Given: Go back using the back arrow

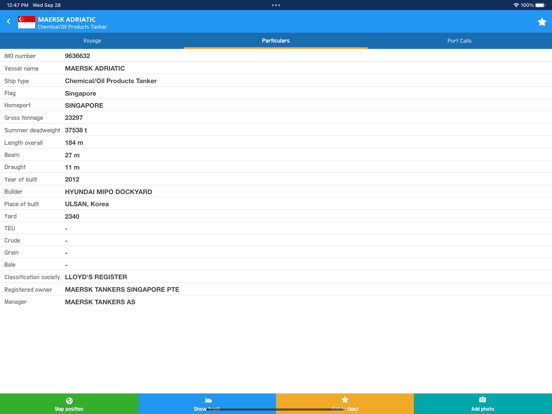Looking at the screenshot, I should (x=9, y=21).
